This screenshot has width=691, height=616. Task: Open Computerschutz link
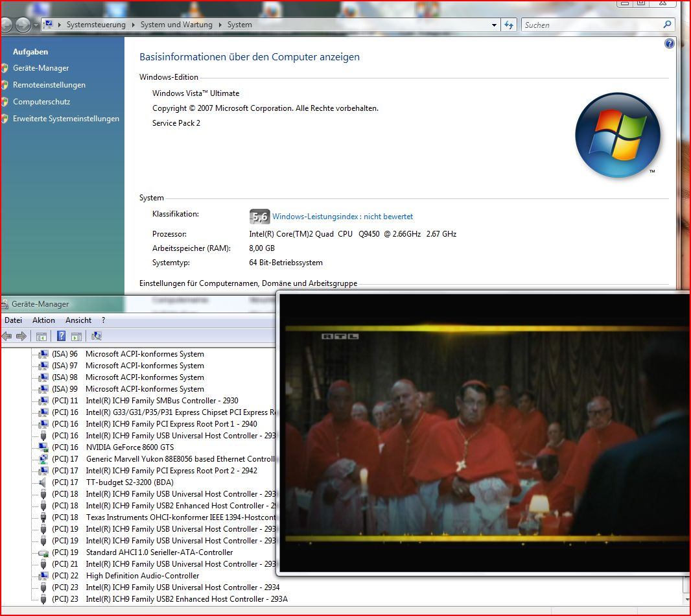click(x=41, y=101)
